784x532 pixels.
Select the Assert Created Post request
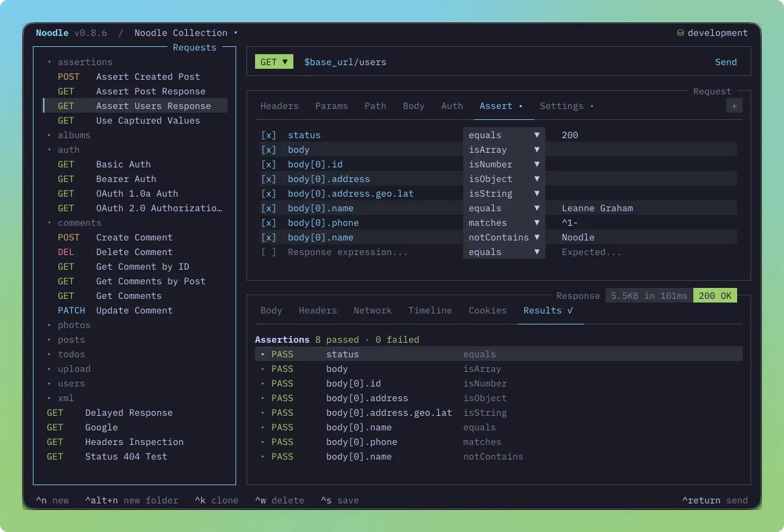coord(135,77)
